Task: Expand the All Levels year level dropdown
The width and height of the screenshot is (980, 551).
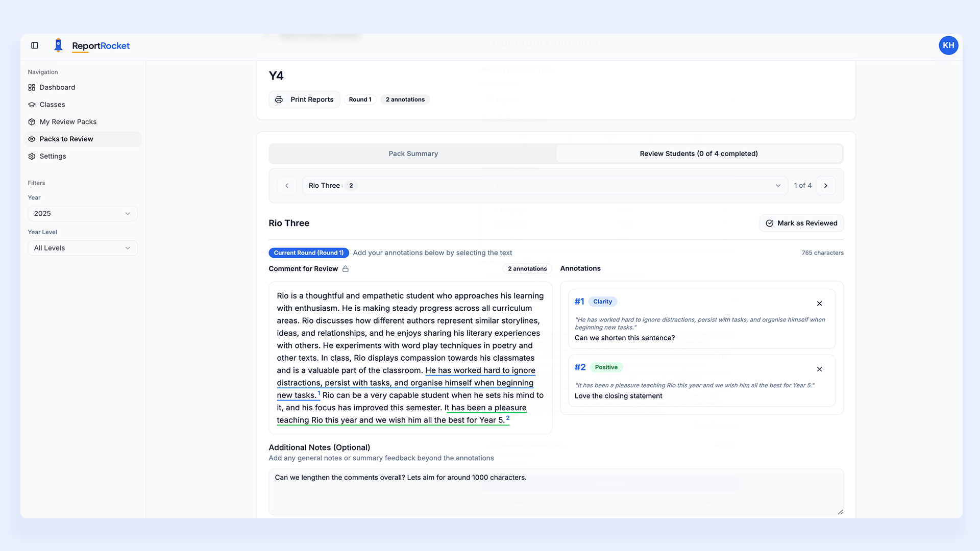Action: tap(82, 248)
